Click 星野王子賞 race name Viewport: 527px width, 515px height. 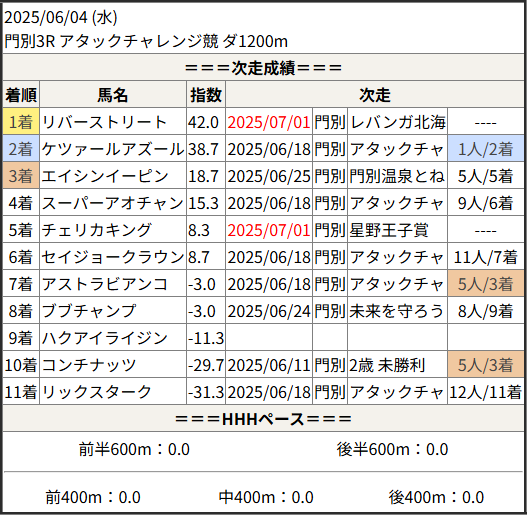coord(389,230)
